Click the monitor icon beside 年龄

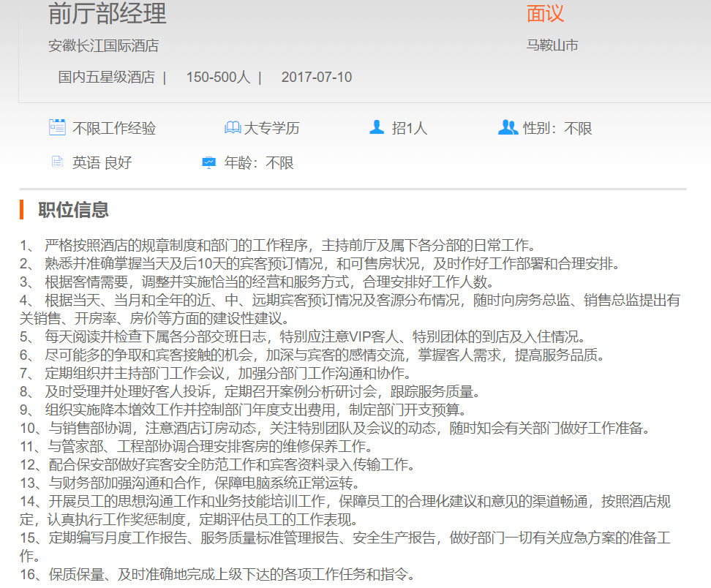(x=209, y=162)
